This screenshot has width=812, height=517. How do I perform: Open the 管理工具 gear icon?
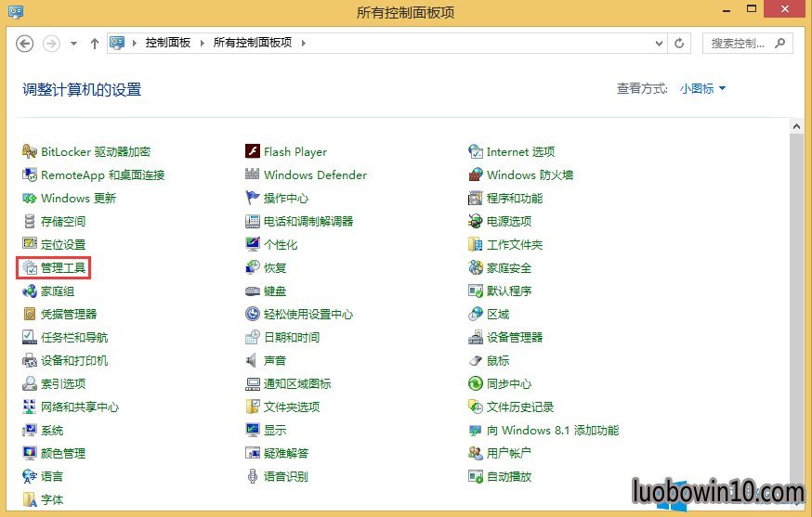(30, 267)
